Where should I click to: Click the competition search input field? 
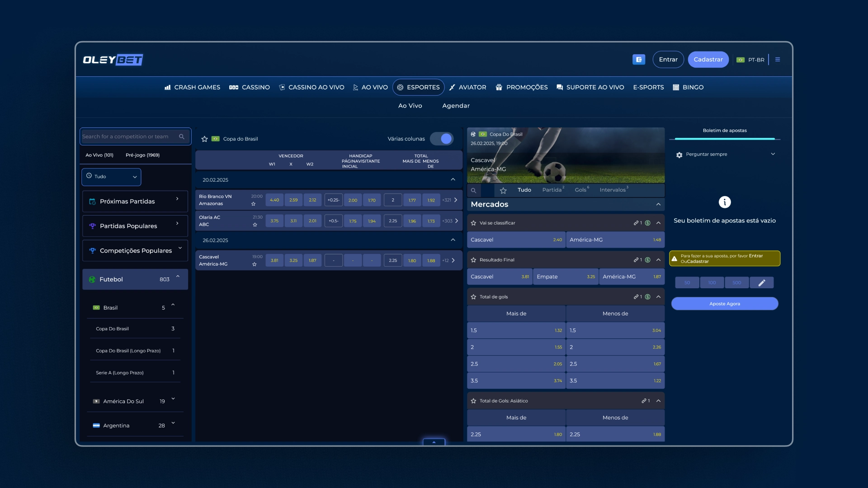point(135,136)
